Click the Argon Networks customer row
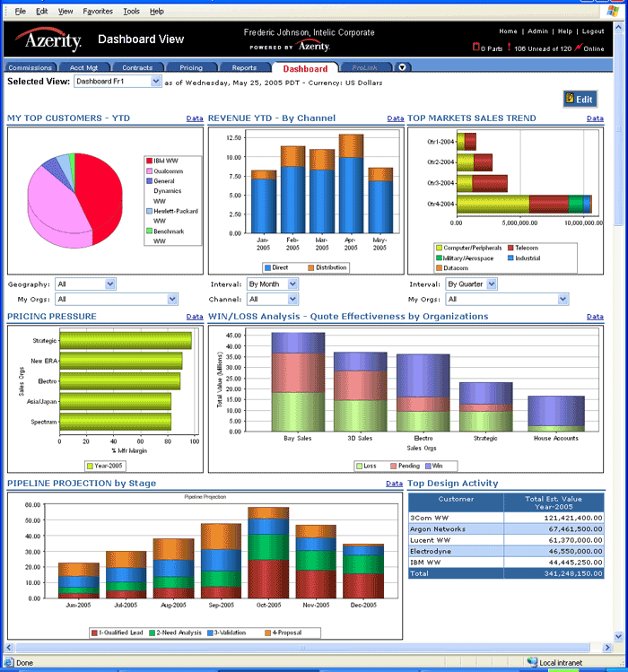 point(506,528)
